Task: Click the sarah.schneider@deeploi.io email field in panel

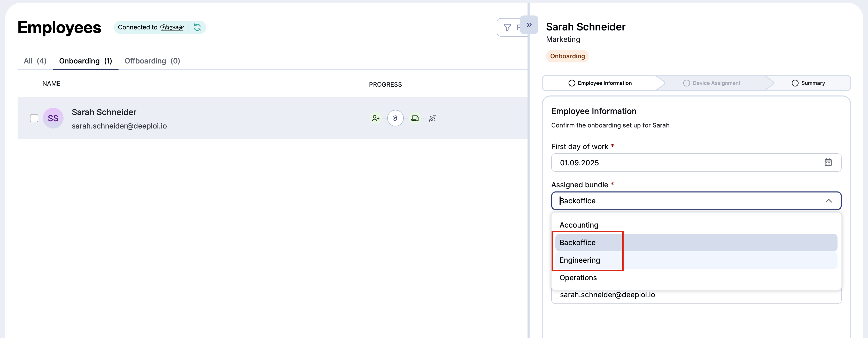Action: [x=696, y=295]
